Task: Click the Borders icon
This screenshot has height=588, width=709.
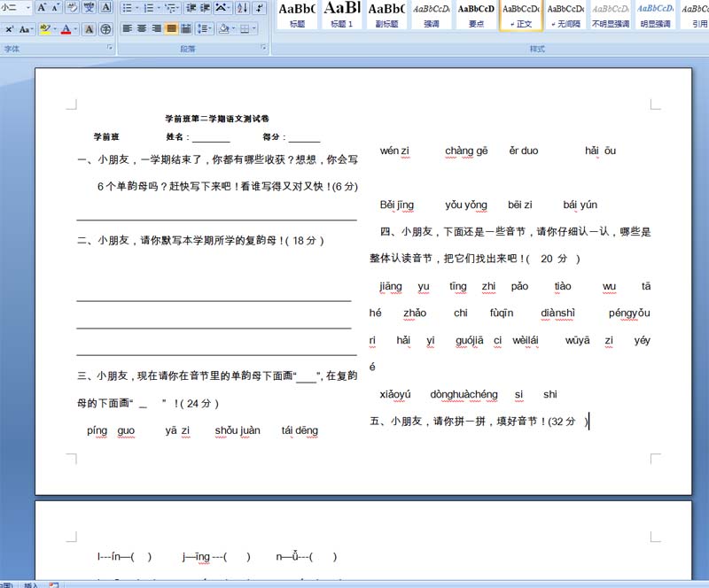Action: point(245,29)
